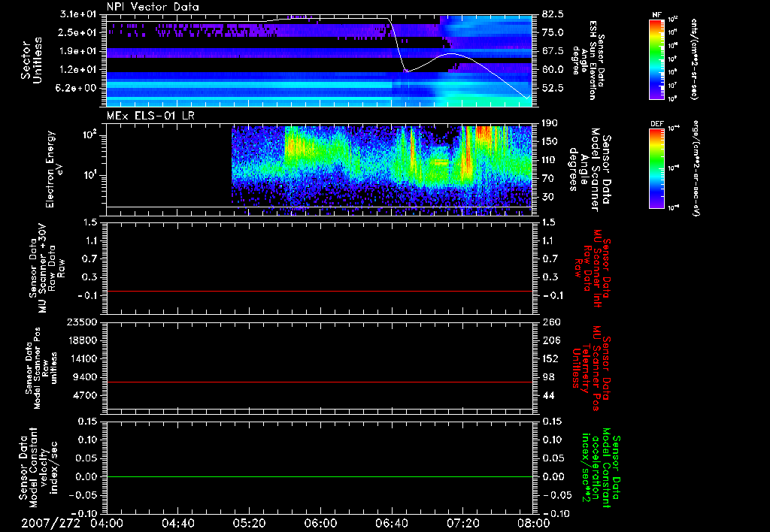Click the 05:20 time axis label
Screen dimensions: 770x532
[249, 523]
